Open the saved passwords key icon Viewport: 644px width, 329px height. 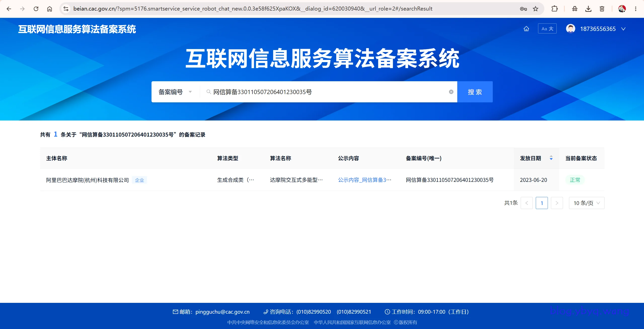tap(523, 9)
